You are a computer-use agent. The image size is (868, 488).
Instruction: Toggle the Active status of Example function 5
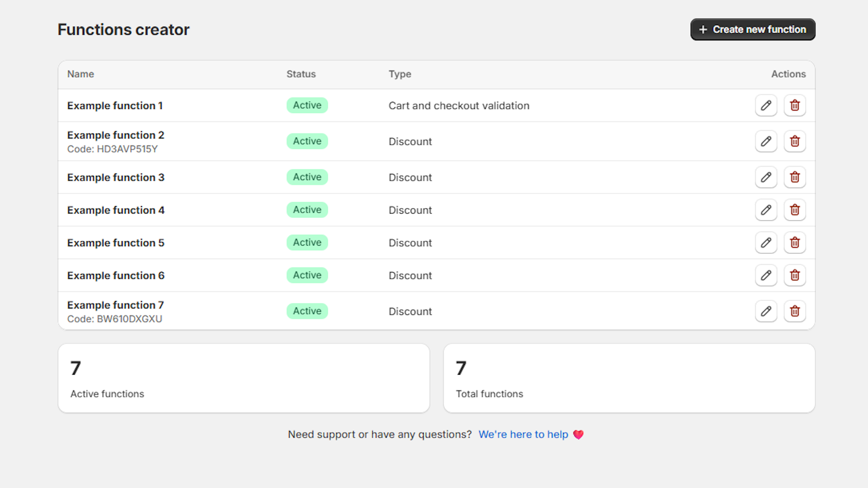[307, 242]
